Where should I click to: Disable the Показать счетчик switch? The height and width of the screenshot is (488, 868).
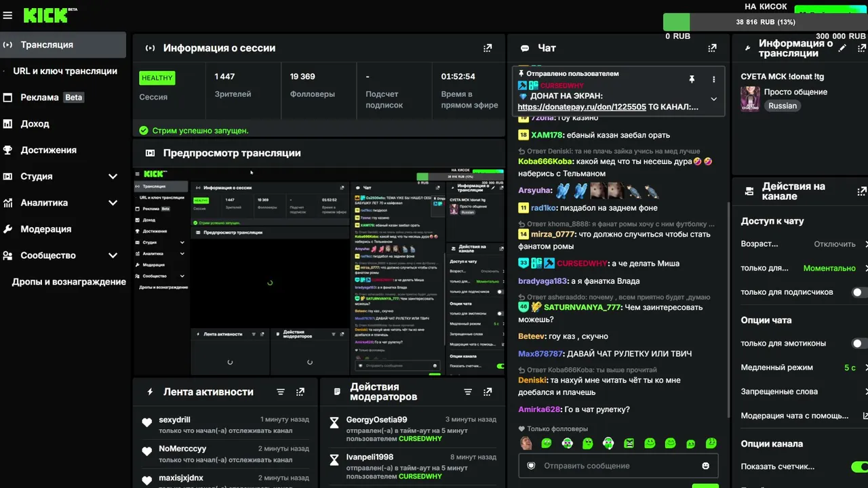[860, 466]
